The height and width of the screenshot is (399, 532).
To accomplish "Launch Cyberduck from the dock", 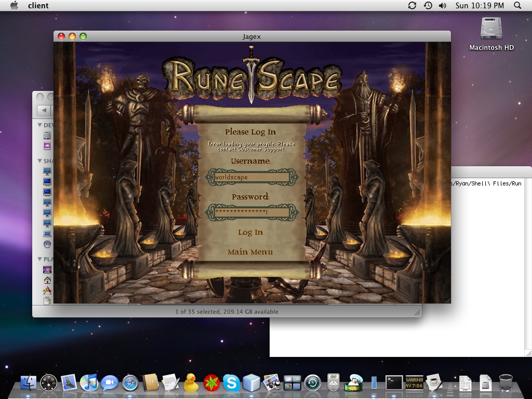I will click(191, 383).
